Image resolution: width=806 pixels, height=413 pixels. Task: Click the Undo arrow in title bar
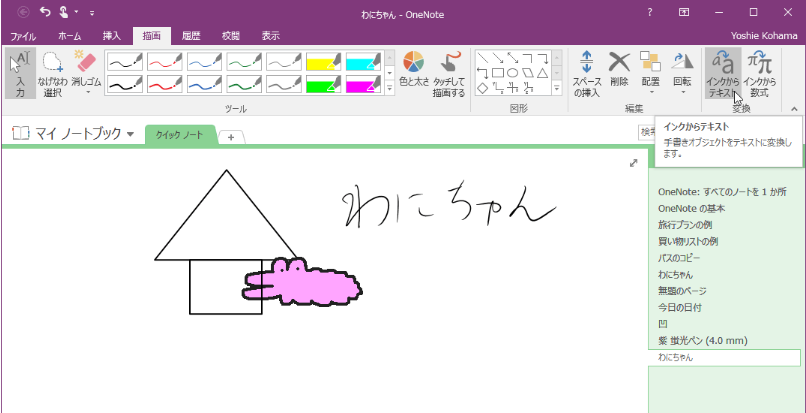pyautogui.click(x=45, y=12)
